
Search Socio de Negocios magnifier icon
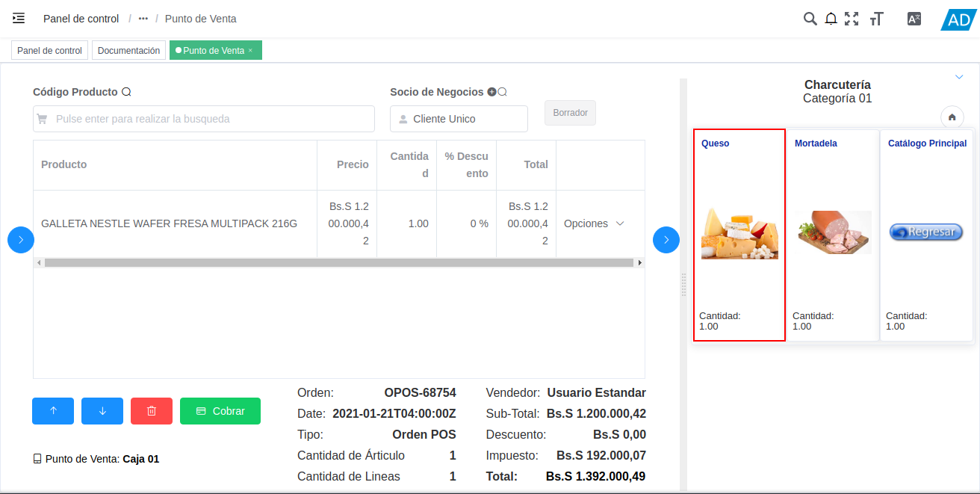[x=503, y=92]
